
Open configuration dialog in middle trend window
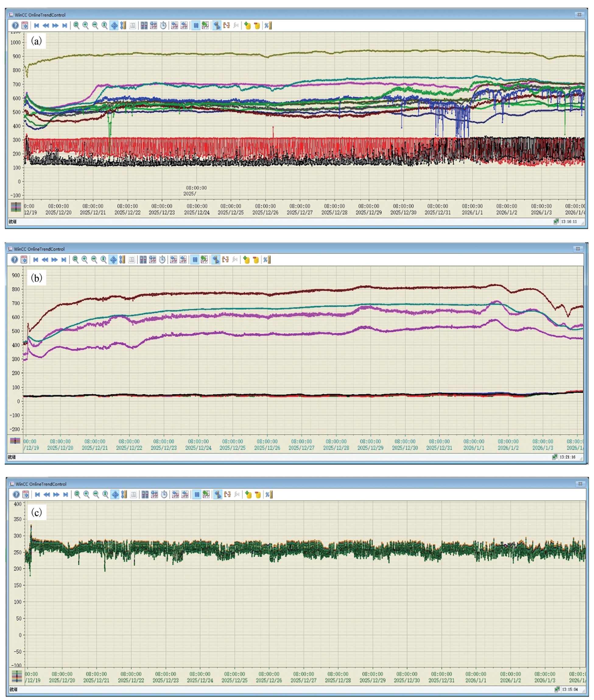[24, 260]
